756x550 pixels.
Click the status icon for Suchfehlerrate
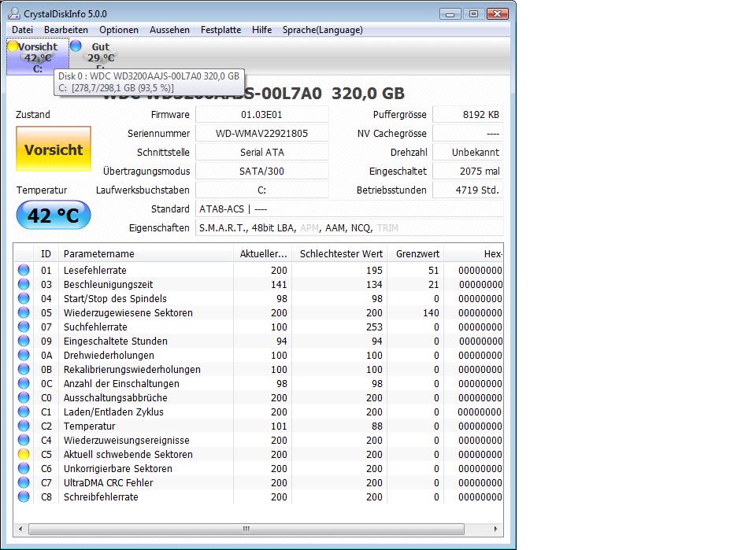[24, 327]
